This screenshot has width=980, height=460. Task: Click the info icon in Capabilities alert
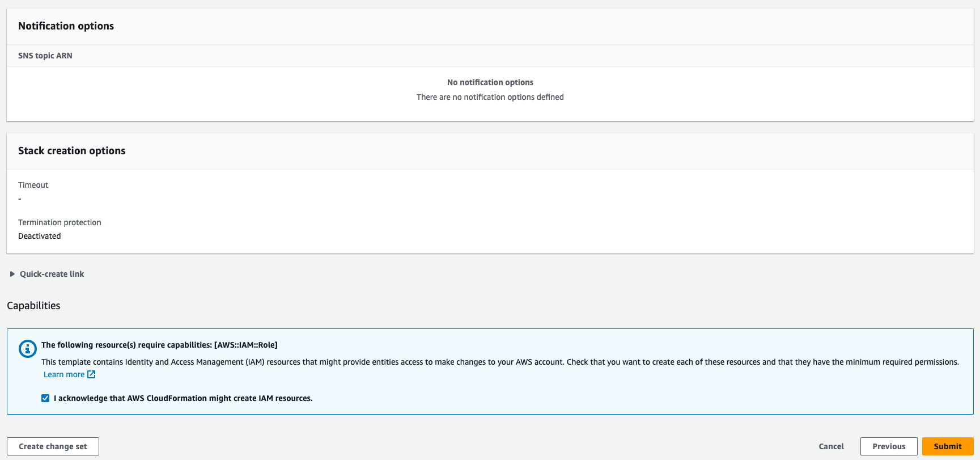pos(28,349)
